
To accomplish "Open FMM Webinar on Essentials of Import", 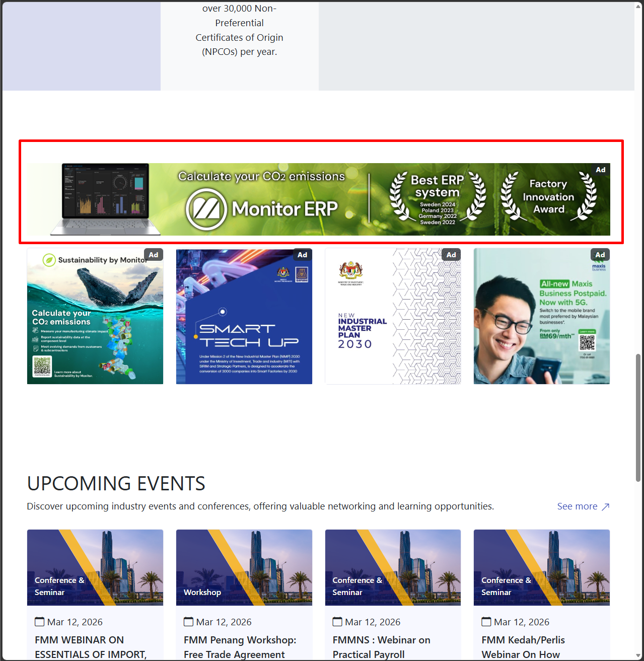I will [x=91, y=647].
